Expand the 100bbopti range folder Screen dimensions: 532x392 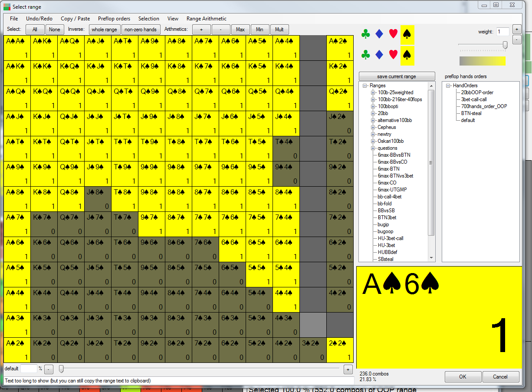pyautogui.click(x=373, y=106)
